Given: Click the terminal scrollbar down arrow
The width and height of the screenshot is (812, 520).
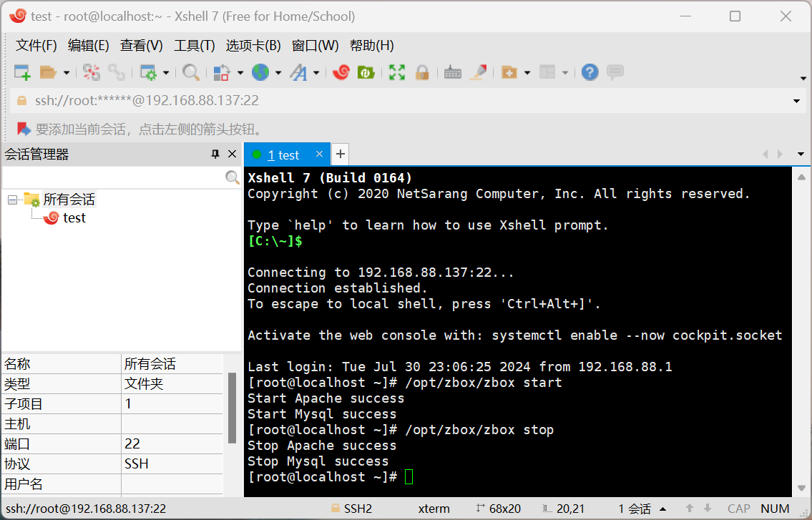Looking at the screenshot, I should (x=801, y=488).
